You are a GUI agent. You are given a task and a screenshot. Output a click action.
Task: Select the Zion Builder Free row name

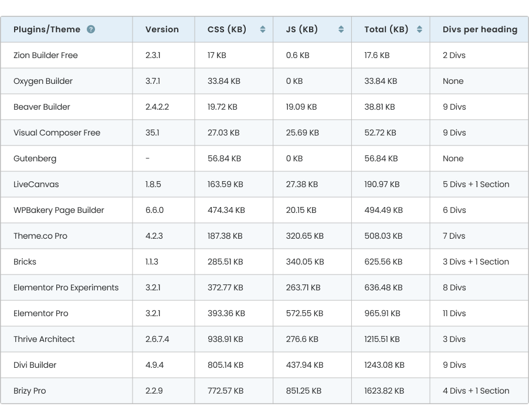[x=46, y=55]
